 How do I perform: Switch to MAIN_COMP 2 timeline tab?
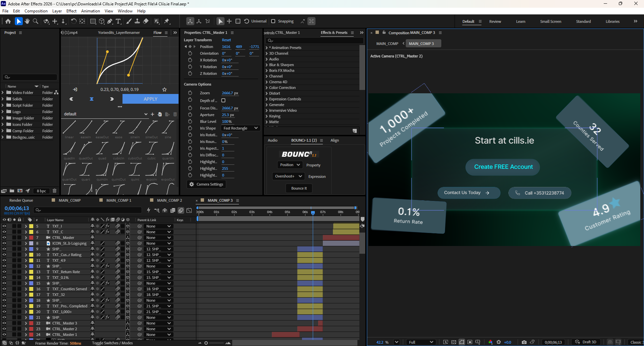point(169,200)
